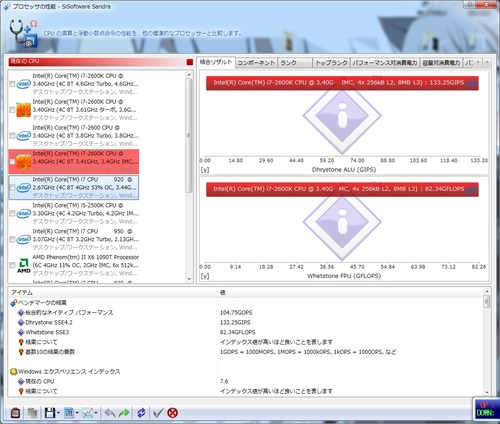This screenshot has width=500, height=424.
Task: Click the gray back arrow icon
Action: pos(110,413)
